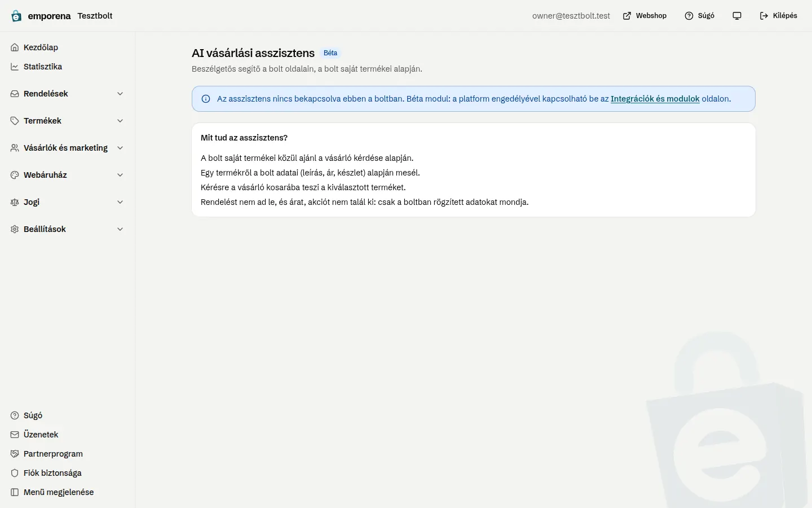This screenshot has height=508, width=812.
Task: Click the sidebar Súgó question mark icon
Action: coord(15,415)
